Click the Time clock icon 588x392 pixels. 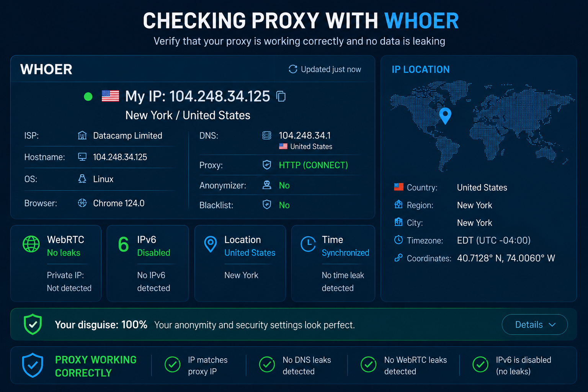pos(308,244)
